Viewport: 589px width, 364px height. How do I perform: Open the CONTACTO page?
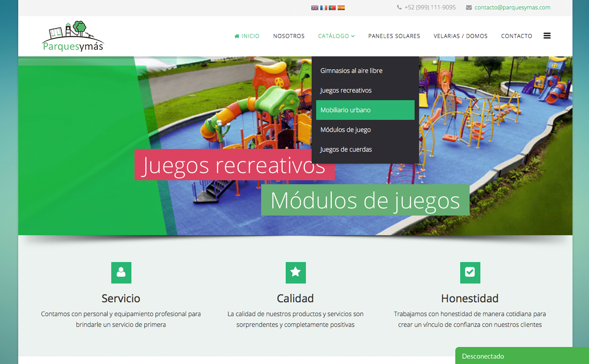(517, 36)
